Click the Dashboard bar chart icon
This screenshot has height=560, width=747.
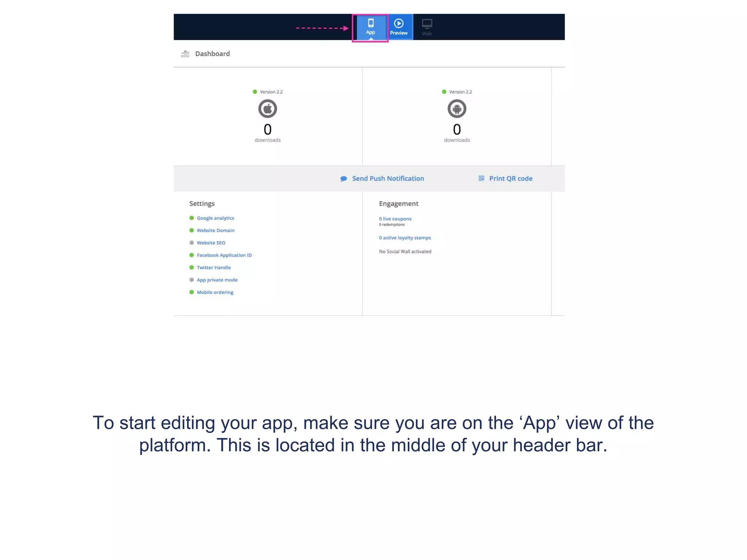pyautogui.click(x=185, y=54)
